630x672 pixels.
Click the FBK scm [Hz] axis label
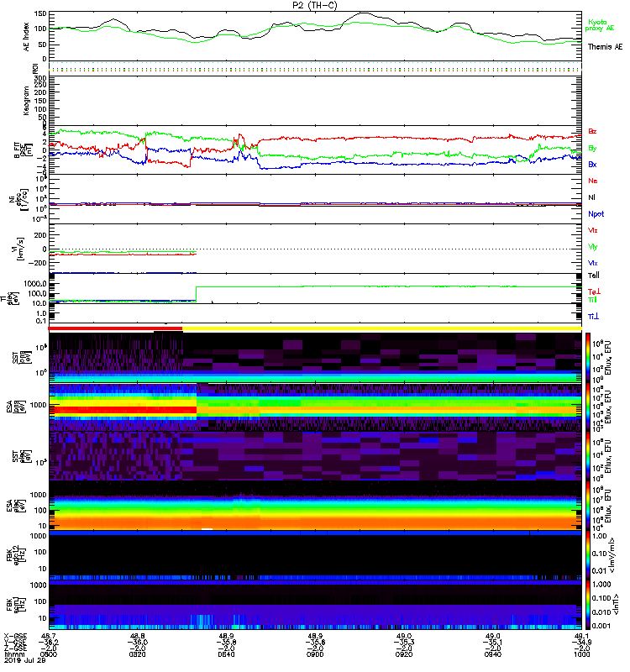tap(16, 604)
